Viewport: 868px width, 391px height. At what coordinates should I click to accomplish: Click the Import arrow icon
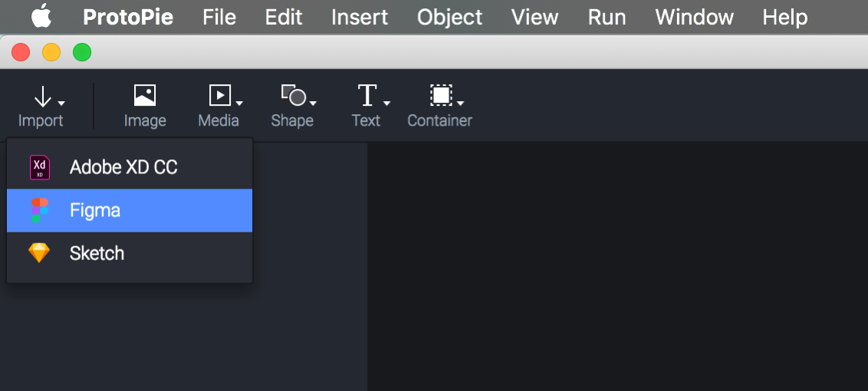click(42, 97)
